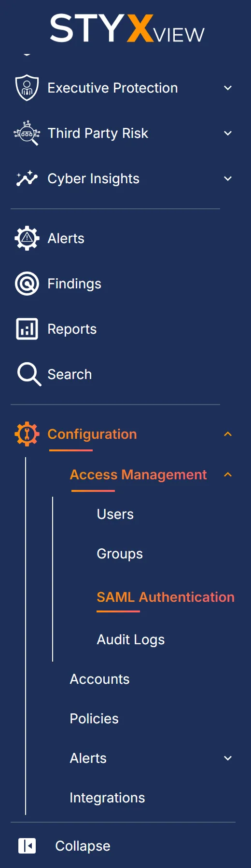The image size is (251, 868).
Task: Expand the Third Party Risk chevron
Action: click(228, 133)
